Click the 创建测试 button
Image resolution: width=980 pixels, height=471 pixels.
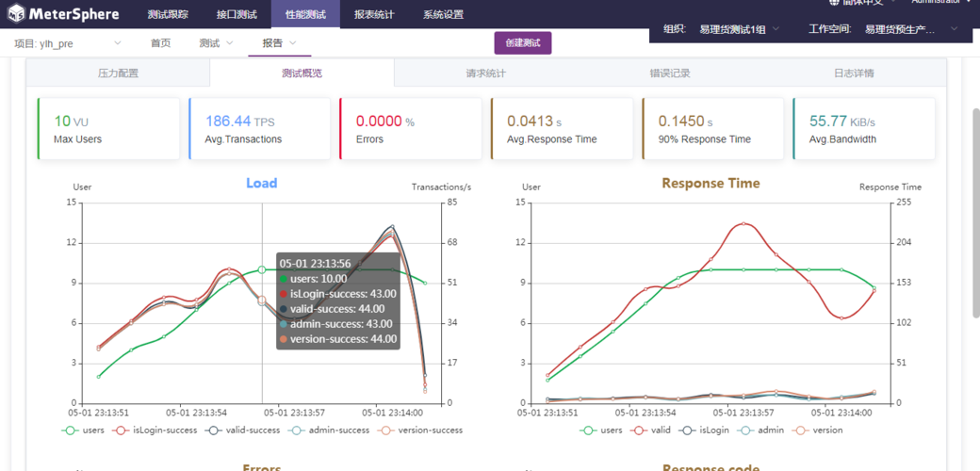click(x=523, y=43)
